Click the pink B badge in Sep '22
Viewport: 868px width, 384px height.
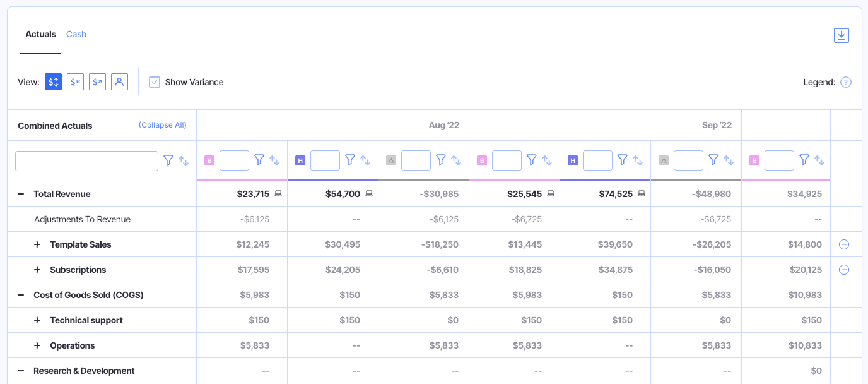tap(482, 160)
